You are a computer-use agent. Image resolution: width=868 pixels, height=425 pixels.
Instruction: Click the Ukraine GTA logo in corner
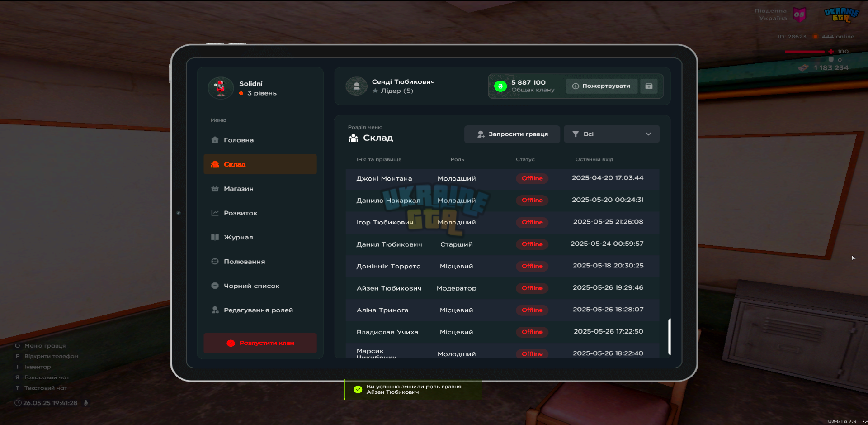click(x=841, y=14)
